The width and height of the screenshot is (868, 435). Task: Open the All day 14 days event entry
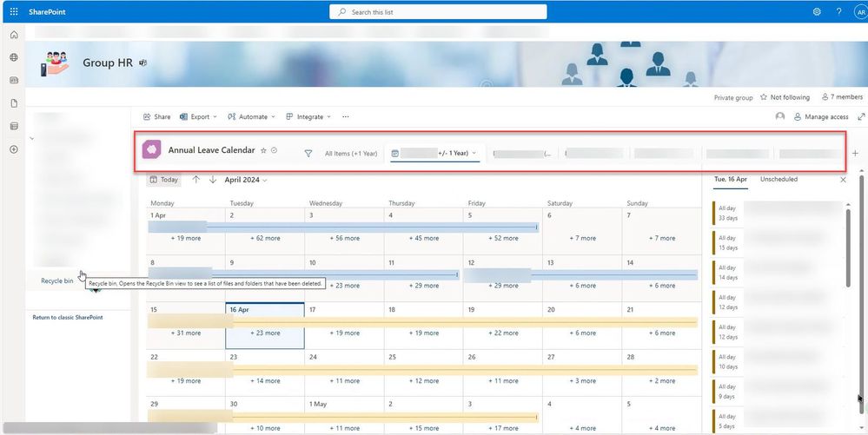point(779,273)
